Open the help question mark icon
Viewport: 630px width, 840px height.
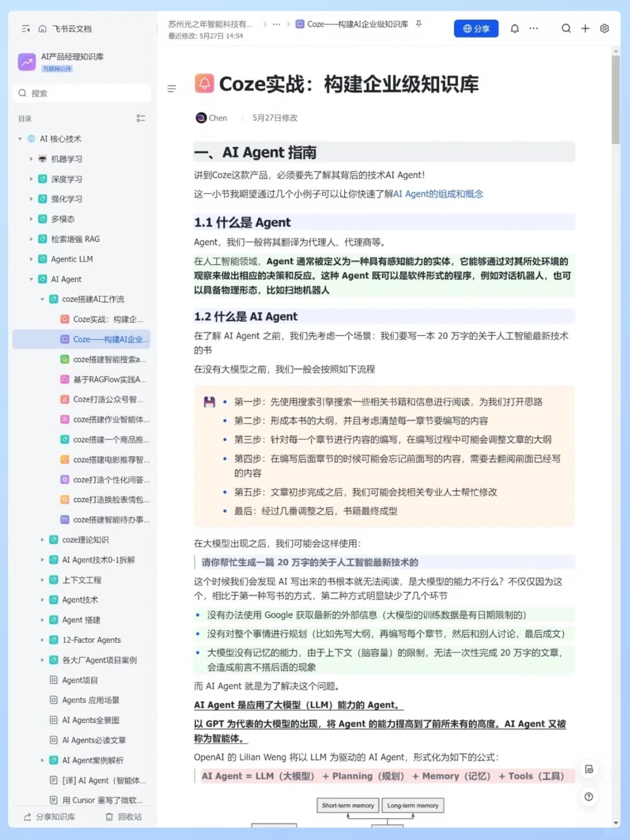point(589,797)
